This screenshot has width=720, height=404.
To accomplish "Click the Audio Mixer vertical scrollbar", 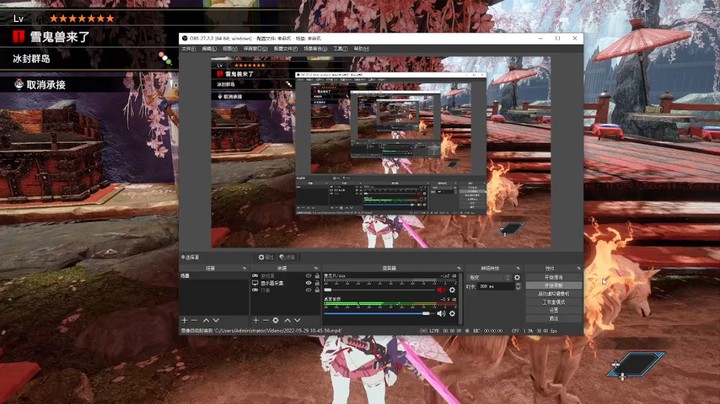I will (460, 298).
